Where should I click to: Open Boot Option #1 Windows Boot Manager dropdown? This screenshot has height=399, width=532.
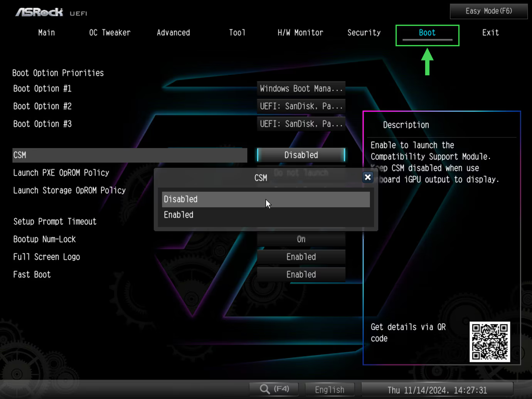tap(301, 89)
